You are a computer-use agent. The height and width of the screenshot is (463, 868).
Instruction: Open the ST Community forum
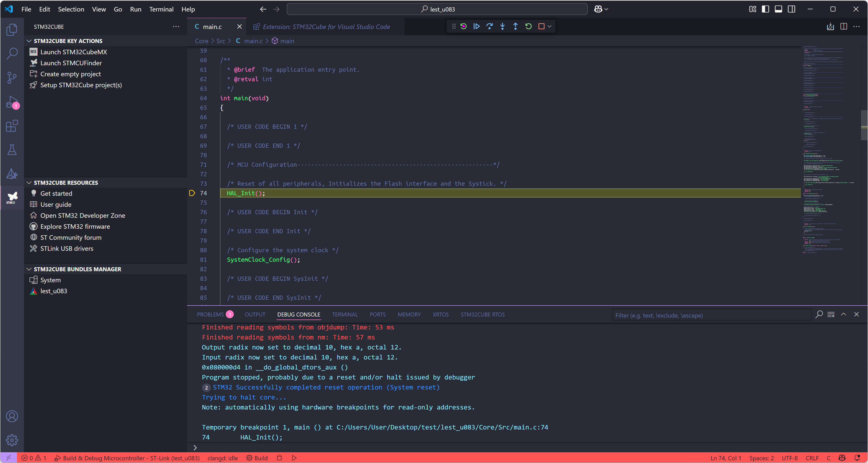coord(70,237)
